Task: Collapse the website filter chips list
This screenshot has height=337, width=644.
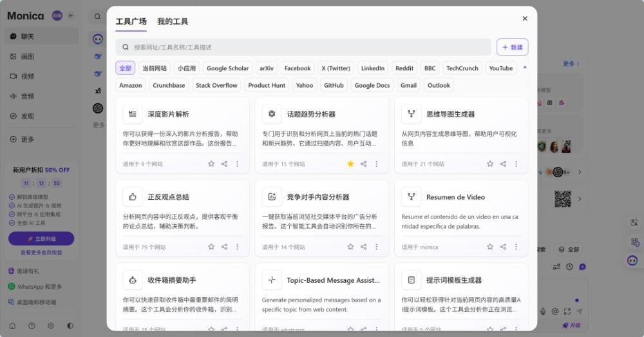Action: (524, 67)
